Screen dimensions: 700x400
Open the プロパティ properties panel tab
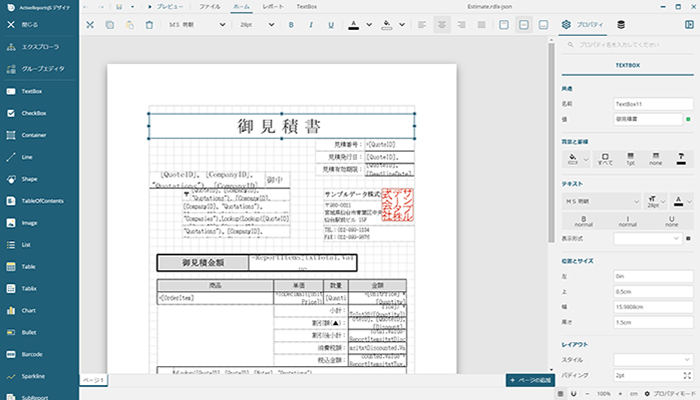pyautogui.click(x=583, y=25)
